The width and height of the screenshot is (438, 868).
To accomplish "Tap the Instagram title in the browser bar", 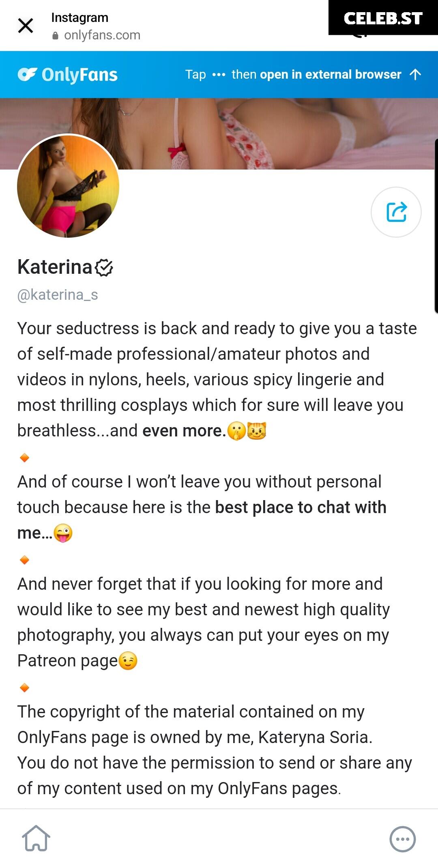I will pos(80,18).
